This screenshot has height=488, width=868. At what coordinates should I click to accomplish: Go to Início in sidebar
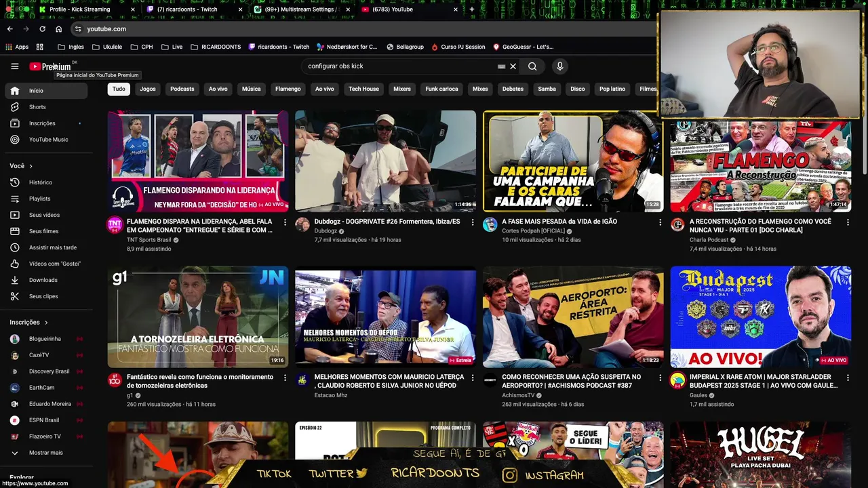[46, 91]
